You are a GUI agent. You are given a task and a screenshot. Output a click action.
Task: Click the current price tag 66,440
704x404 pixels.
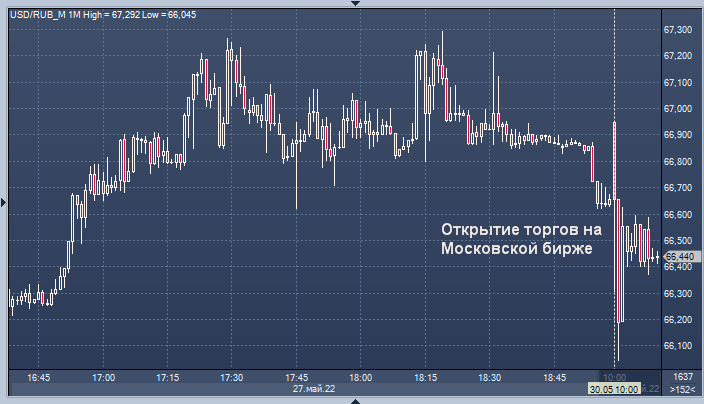(x=679, y=257)
